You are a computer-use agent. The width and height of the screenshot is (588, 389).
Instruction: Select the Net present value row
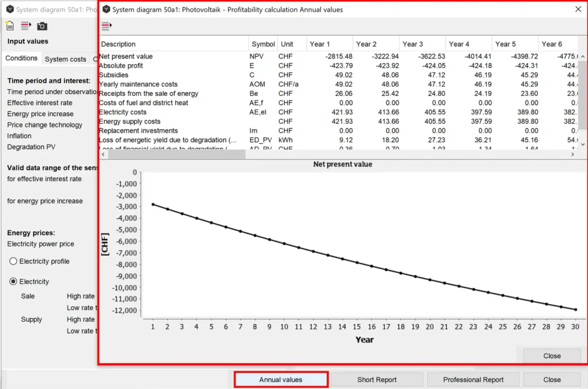click(x=126, y=56)
